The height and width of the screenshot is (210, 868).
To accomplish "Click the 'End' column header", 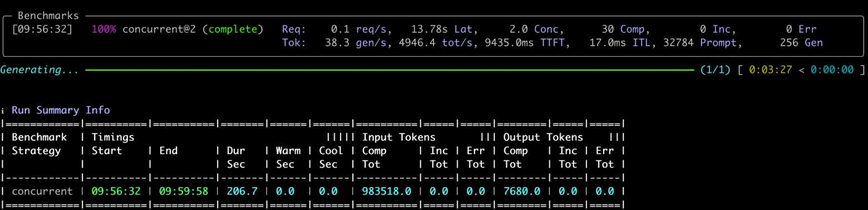I will (168, 150).
